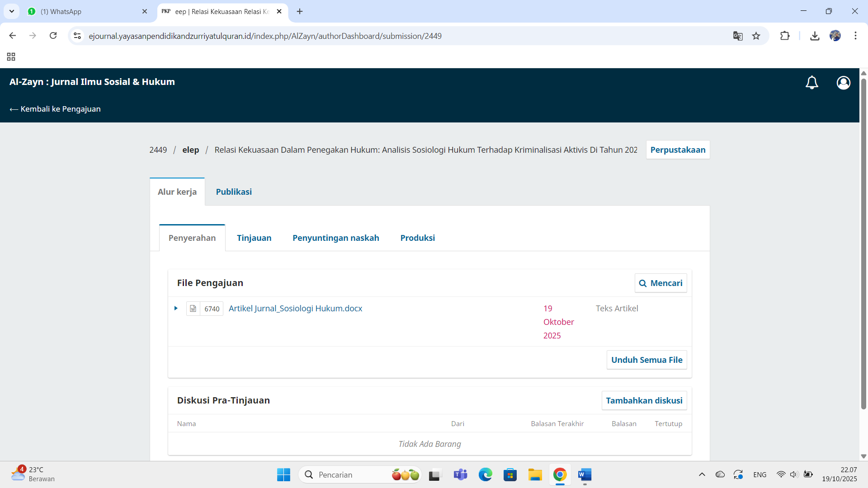Click Tambahkan diskusi button
The height and width of the screenshot is (488, 868).
pos(644,400)
